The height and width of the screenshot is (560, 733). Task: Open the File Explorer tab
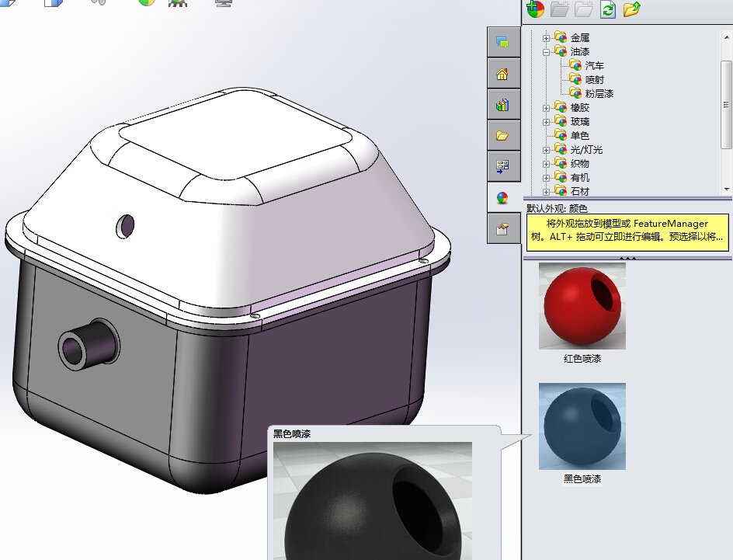point(503,136)
